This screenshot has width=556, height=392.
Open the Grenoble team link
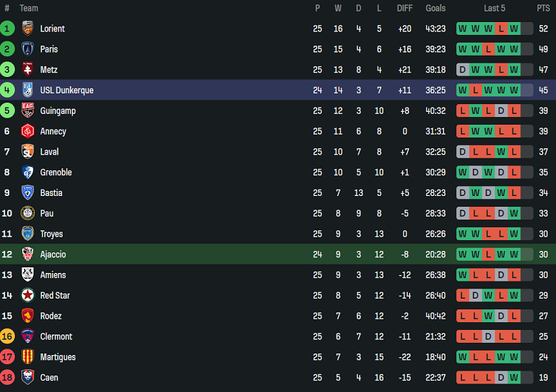(56, 172)
